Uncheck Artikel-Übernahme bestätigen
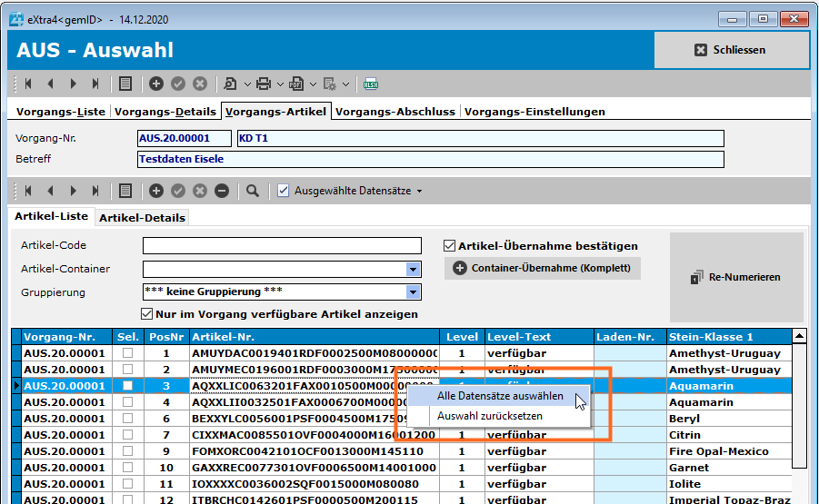This screenshot has width=819, height=504. point(449,245)
